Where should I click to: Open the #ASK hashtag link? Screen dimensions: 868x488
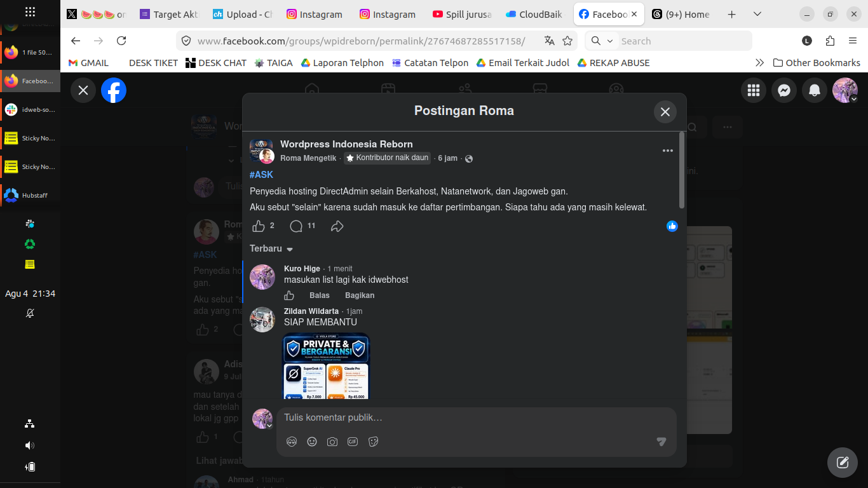[x=261, y=175]
